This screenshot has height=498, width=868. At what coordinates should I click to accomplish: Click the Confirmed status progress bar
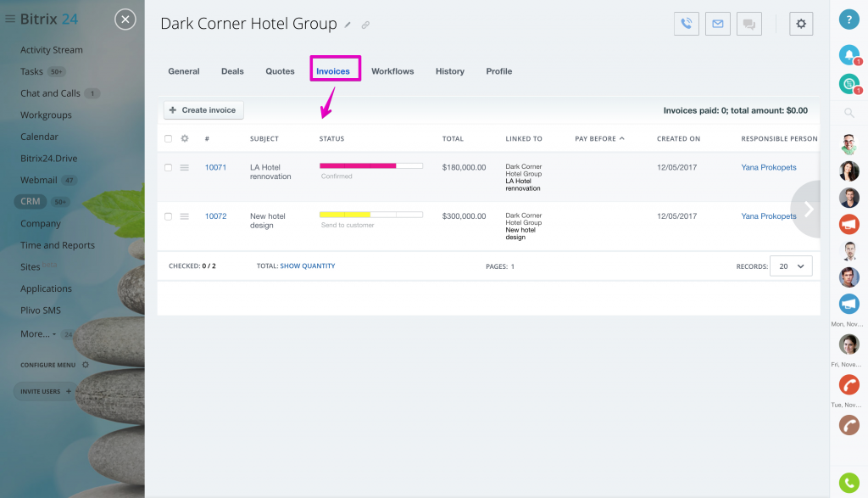[371, 165]
